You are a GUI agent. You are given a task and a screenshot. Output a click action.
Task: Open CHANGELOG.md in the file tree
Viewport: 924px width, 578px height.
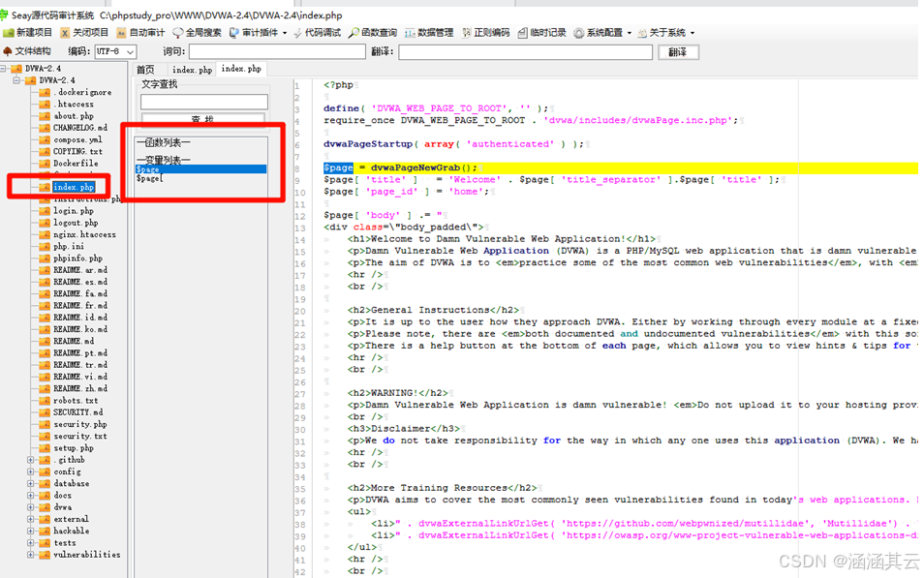click(x=80, y=128)
